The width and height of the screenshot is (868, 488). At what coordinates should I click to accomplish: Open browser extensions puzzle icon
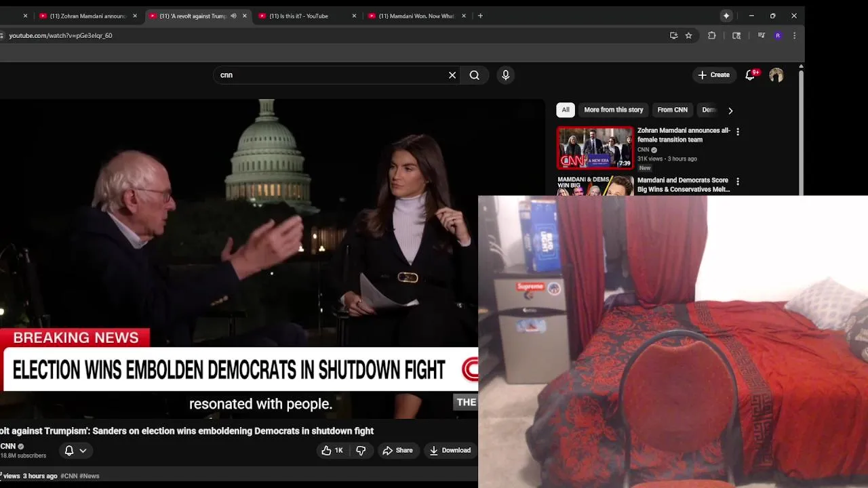711,35
